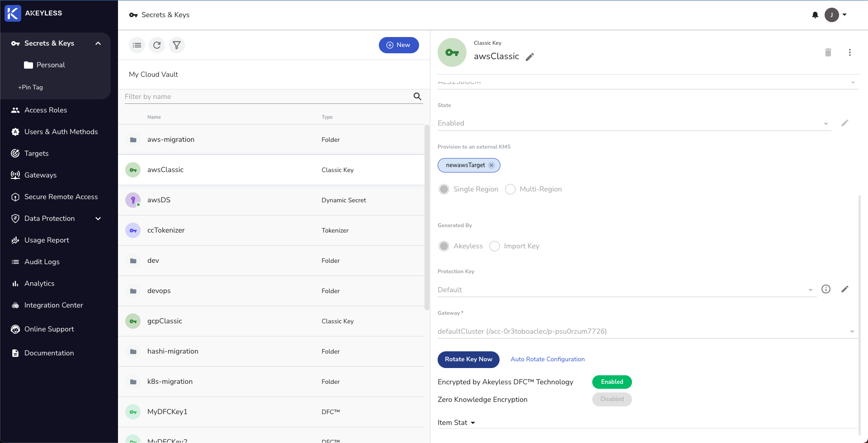
Task: Open Usage Report
Action: click(x=47, y=240)
